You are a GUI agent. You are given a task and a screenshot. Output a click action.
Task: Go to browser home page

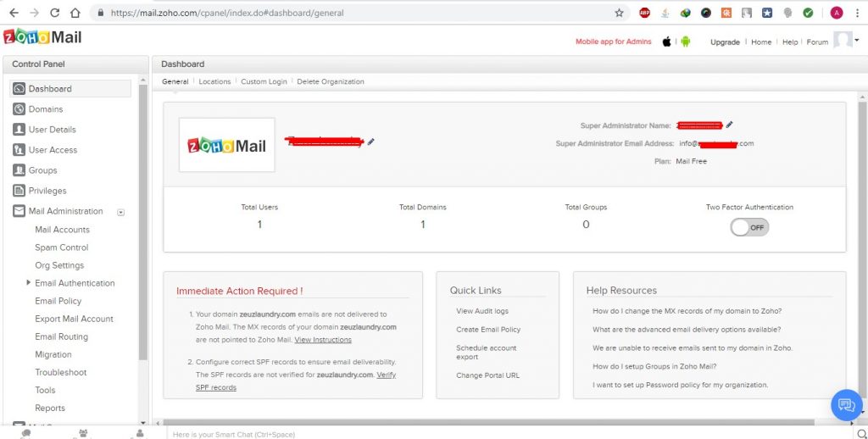tap(75, 13)
